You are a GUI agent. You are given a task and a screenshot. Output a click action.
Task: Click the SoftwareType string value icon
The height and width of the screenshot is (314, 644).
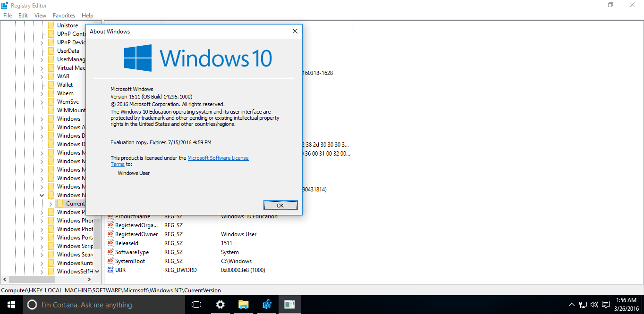tap(110, 252)
